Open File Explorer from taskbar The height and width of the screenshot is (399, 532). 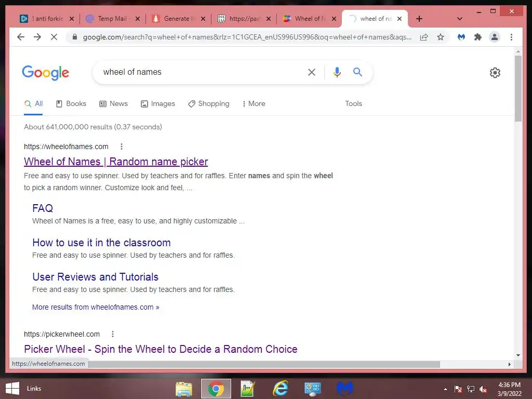184,389
